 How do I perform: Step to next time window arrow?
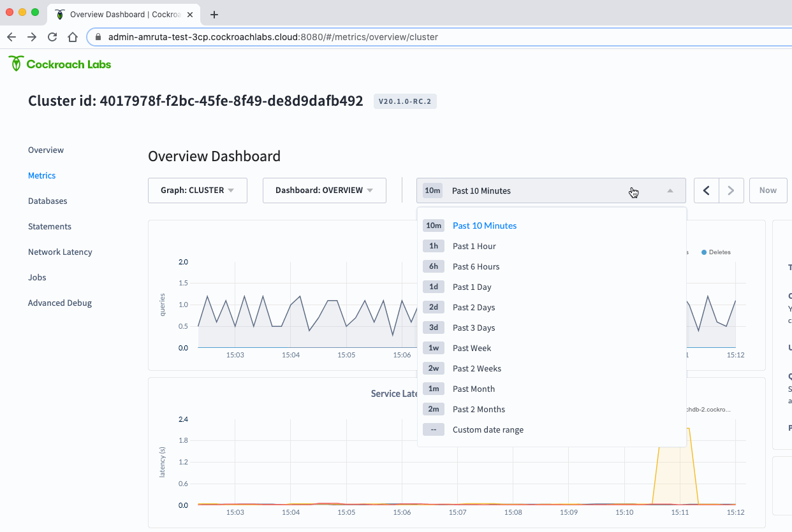point(731,191)
